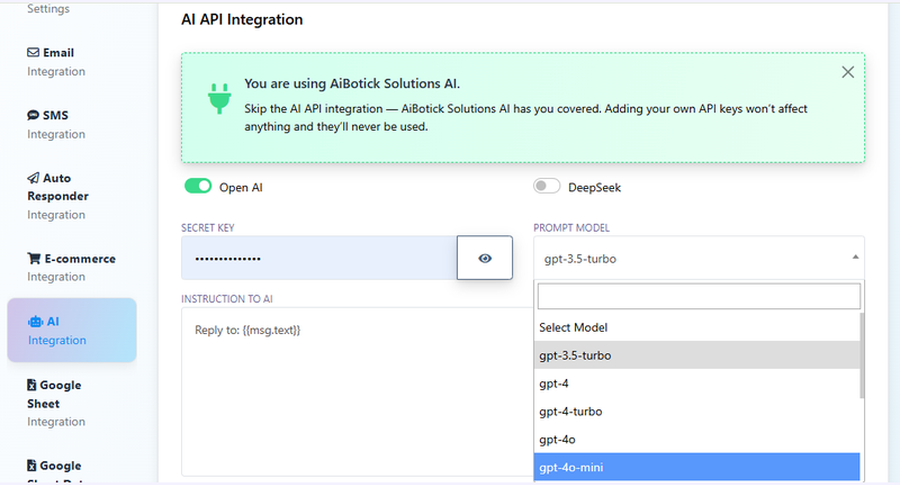Click the Google Sheet file icon
This screenshot has height=485, width=900.
pos(32,385)
